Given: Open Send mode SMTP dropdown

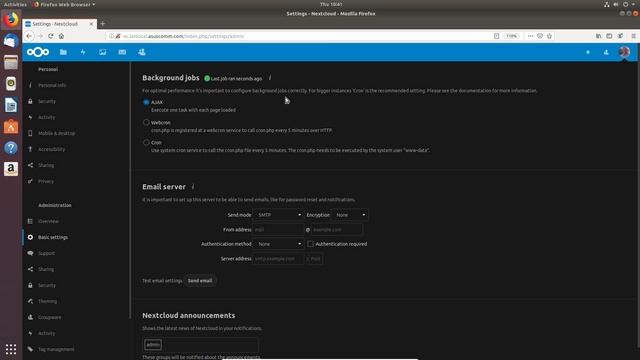Looking at the screenshot, I should 278,215.
